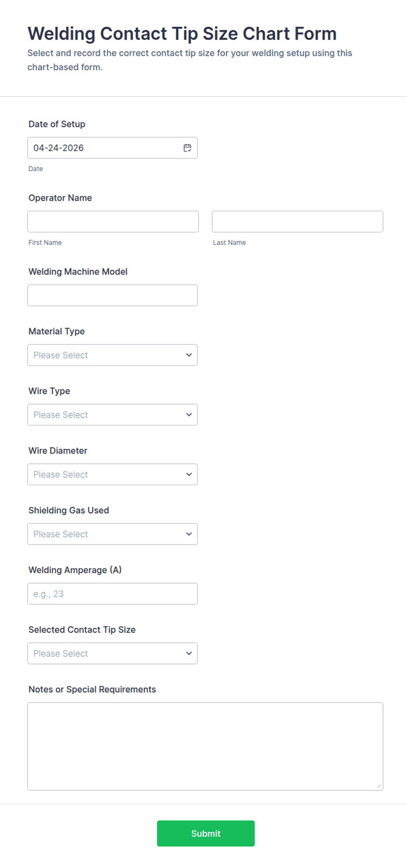Open the Wire Diameter dropdown
Screen dimensions: 407x868
(112, 474)
